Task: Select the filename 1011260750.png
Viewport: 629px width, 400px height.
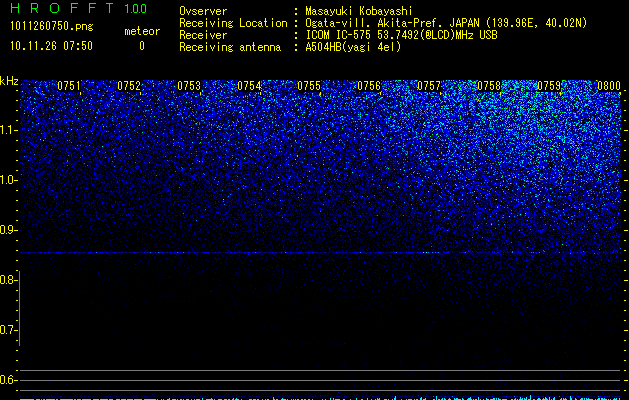Action: click(52, 27)
